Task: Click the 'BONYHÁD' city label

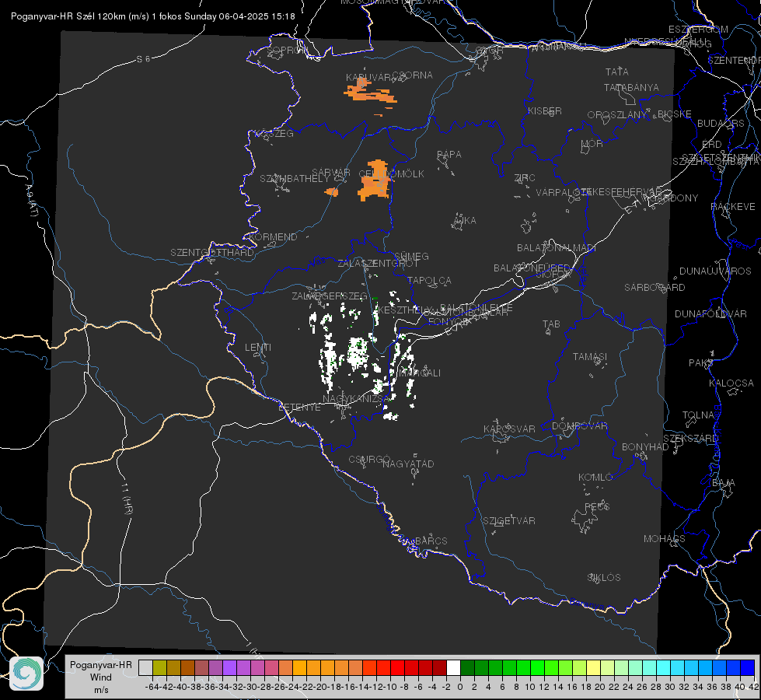Action: click(x=645, y=447)
